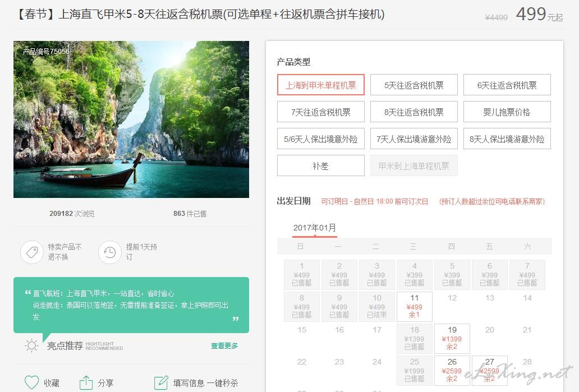Click the 499元起 price
Image resolution: width=579 pixels, height=392 pixels.
pos(539,15)
